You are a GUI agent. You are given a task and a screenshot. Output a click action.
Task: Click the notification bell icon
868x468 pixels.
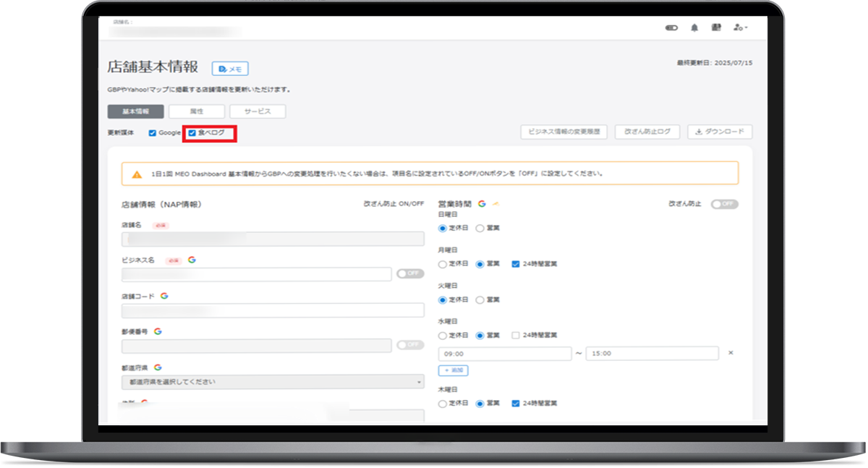point(694,27)
